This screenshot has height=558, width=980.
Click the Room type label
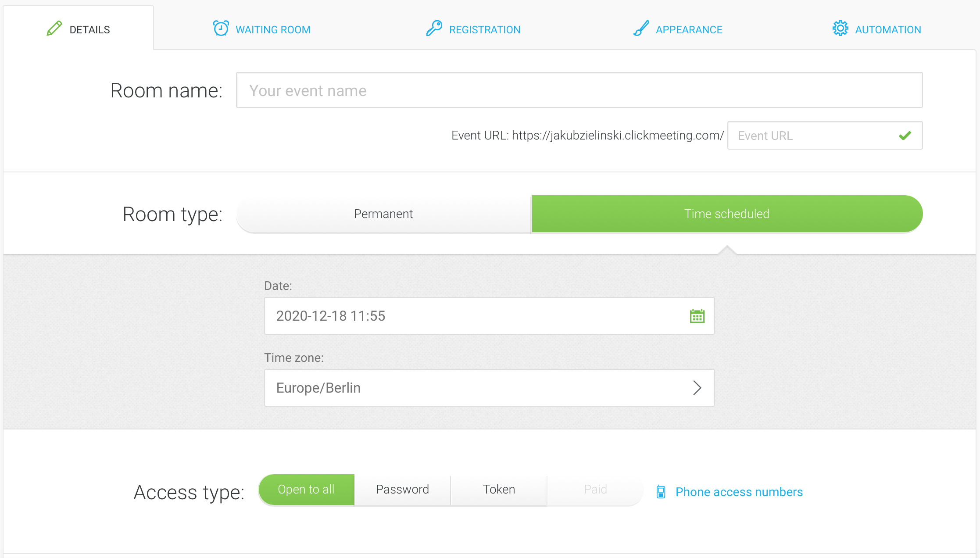(172, 215)
